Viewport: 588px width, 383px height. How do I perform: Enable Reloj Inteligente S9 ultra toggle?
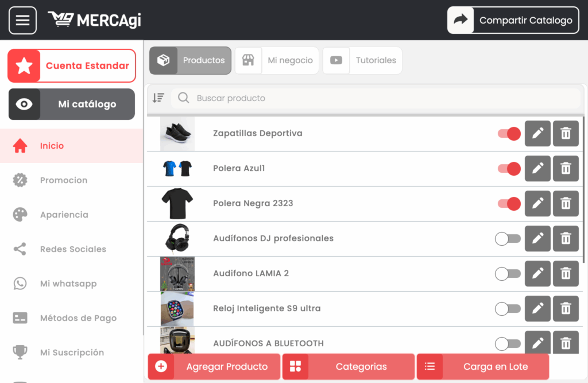point(508,309)
